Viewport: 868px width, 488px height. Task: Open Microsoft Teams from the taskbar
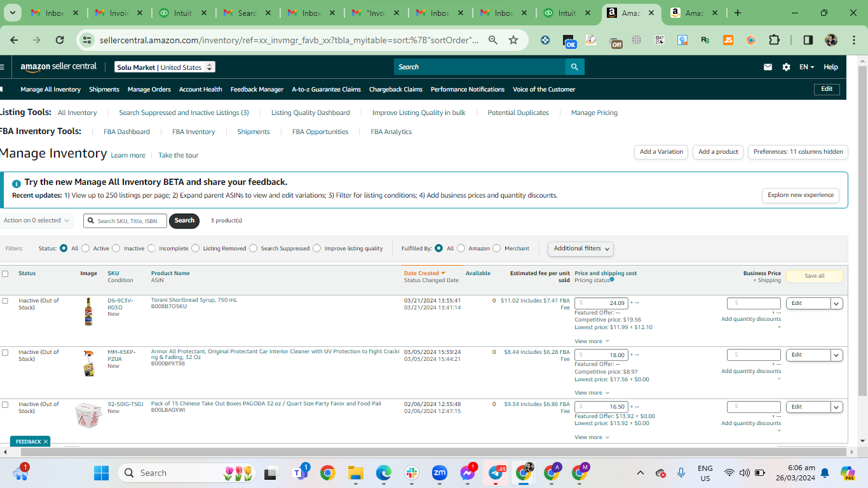click(x=300, y=473)
